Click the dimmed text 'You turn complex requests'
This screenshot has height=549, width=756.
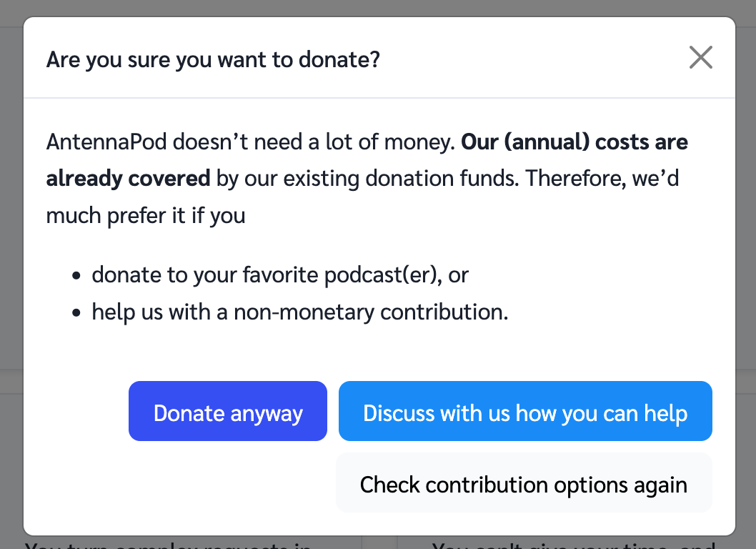pos(168,545)
